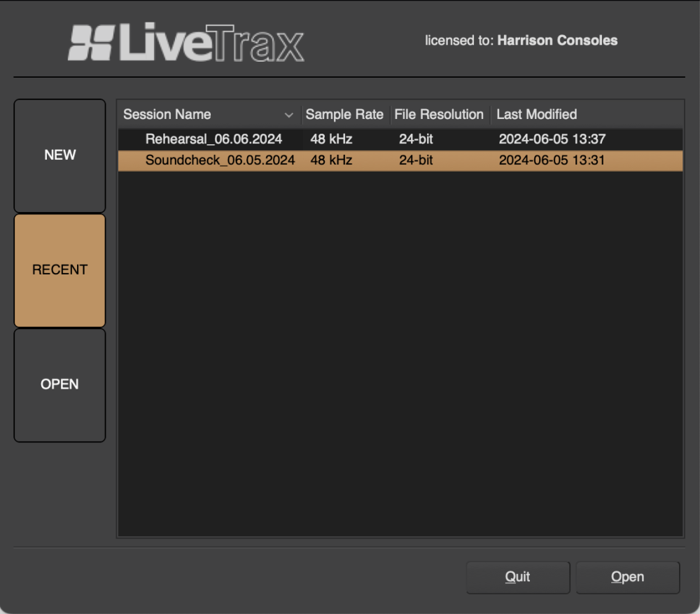Select the NEW session panel
Image resolution: width=700 pixels, height=614 pixels.
tap(59, 155)
